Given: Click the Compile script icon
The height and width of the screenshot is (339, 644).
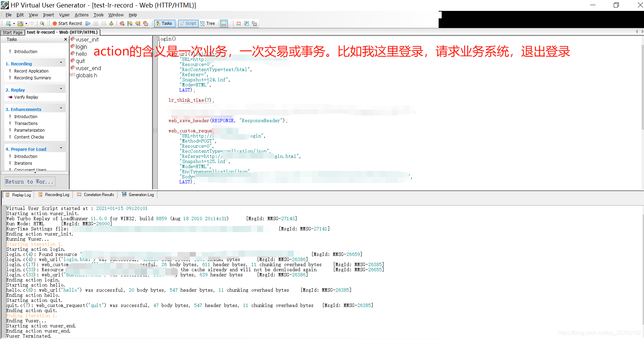Looking at the screenshot, I should tap(111, 23).
